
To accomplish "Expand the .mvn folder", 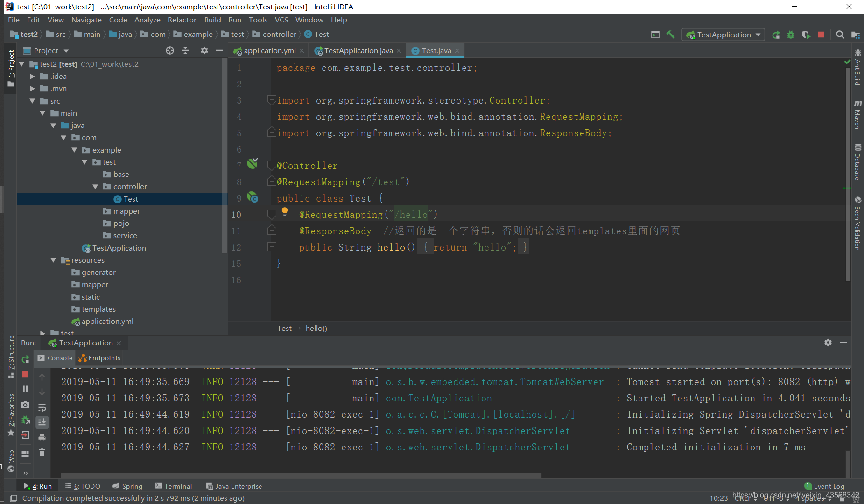I will tap(33, 88).
